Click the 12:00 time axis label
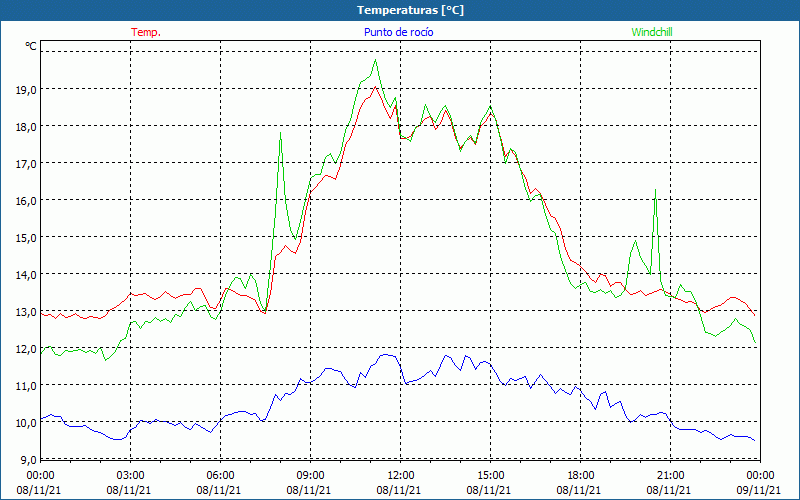 [401, 476]
